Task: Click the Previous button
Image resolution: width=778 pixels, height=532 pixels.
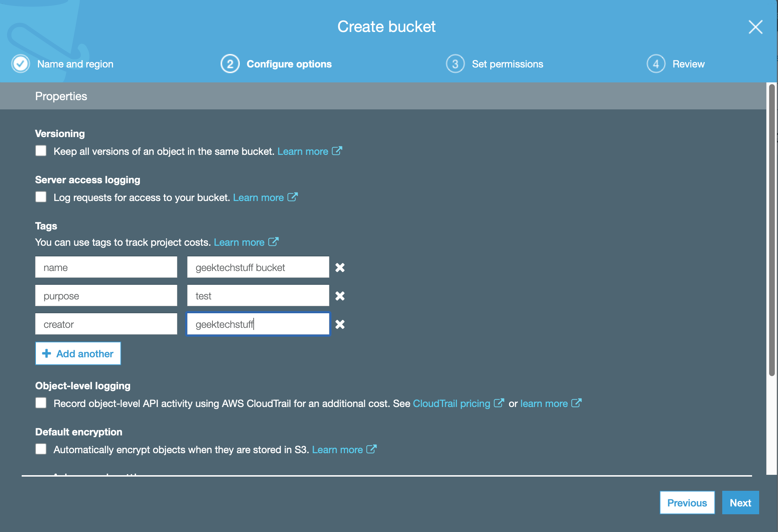Action: pos(687,503)
